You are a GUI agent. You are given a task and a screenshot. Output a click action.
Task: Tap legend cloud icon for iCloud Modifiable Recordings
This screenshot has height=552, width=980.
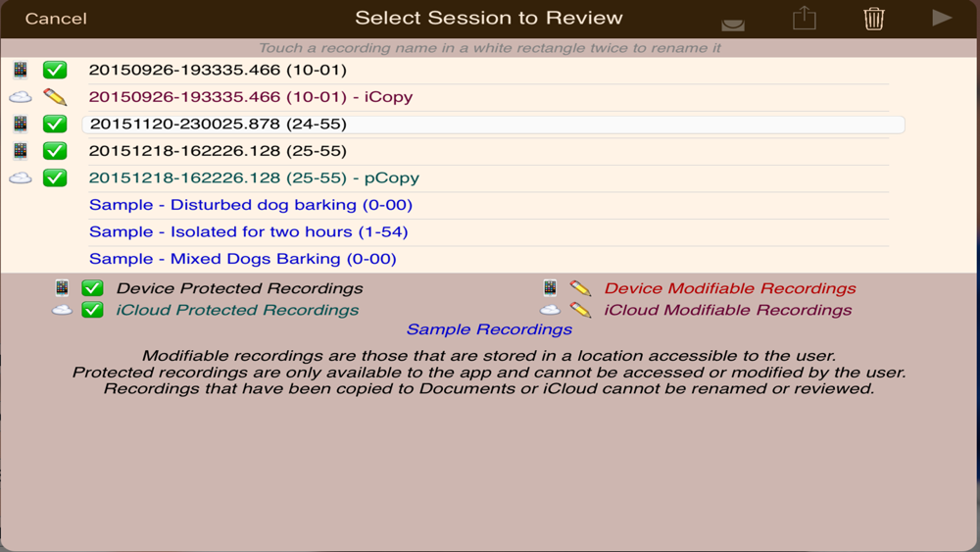click(550, 310)
